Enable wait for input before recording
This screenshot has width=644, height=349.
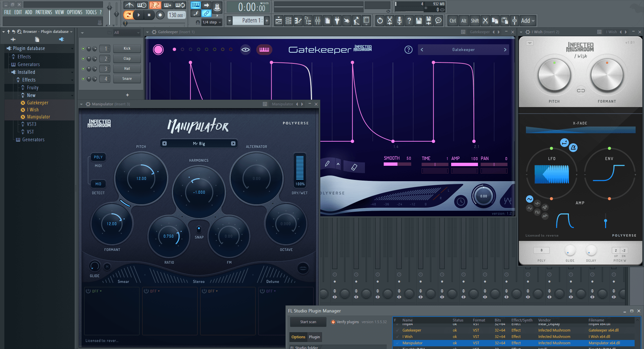tap(142, 5)
